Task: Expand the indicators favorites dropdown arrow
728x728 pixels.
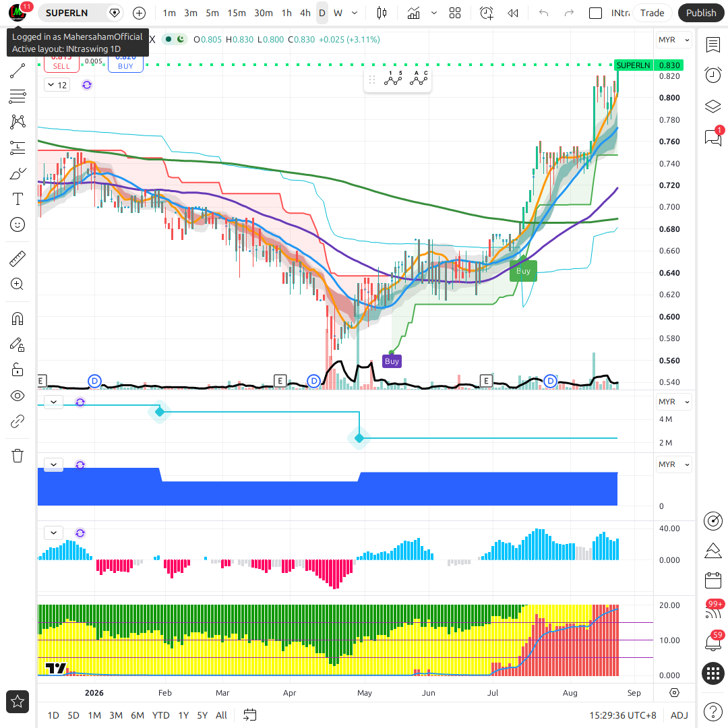Action: [x=433, y=13]
